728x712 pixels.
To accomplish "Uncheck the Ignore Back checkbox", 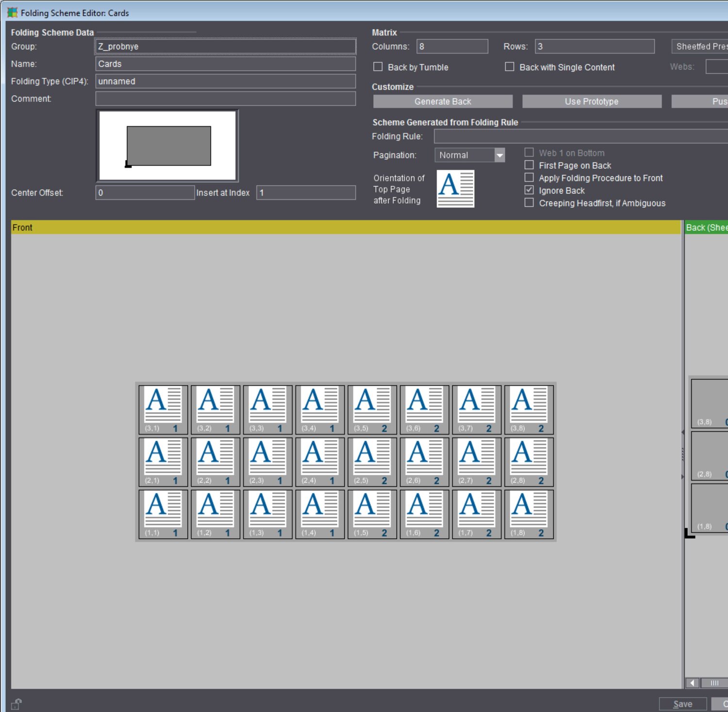I will (x=529, y=190).
